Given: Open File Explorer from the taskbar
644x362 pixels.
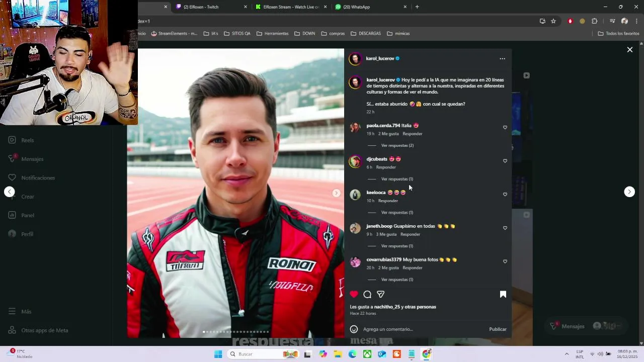Looking at the screenshot, I should pos(338,354).
